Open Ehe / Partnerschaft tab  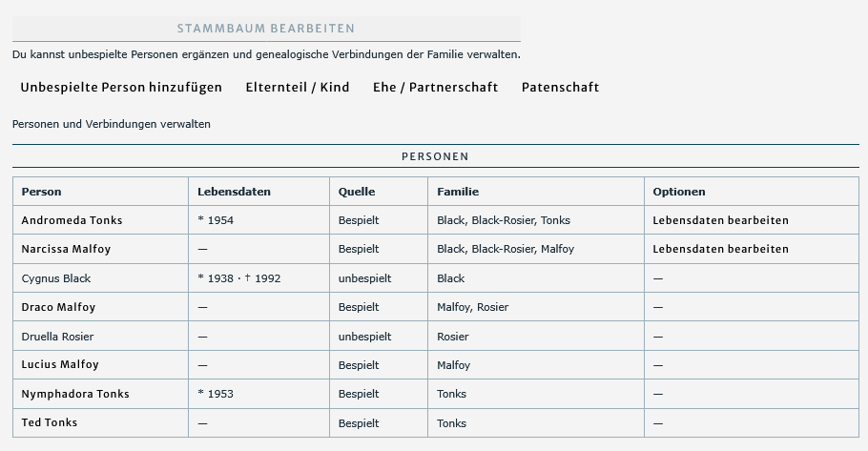click(435, 88)
